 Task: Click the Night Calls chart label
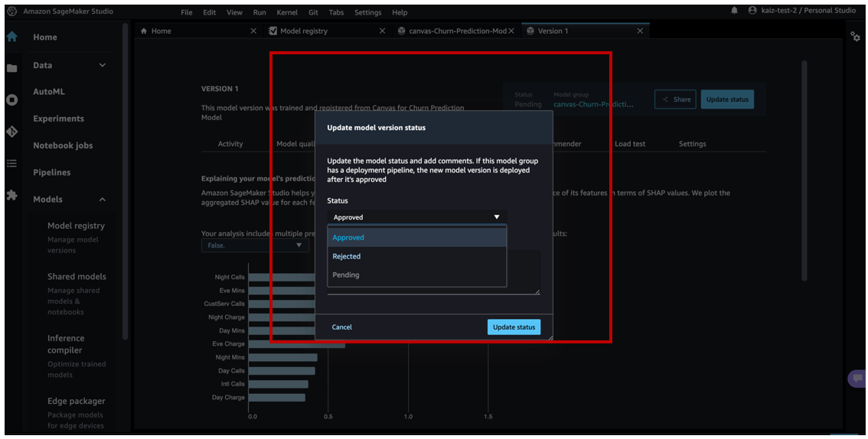pos(229,277)
